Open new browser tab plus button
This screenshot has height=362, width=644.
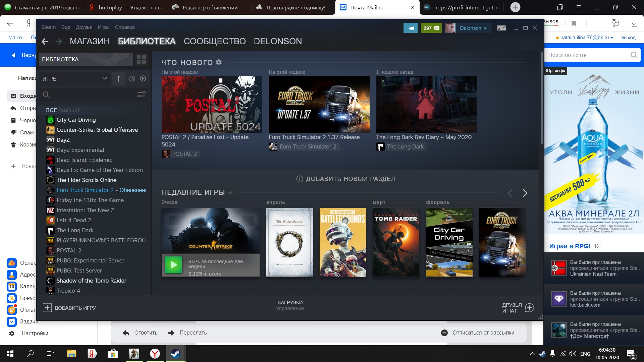[x=515, y=7]
